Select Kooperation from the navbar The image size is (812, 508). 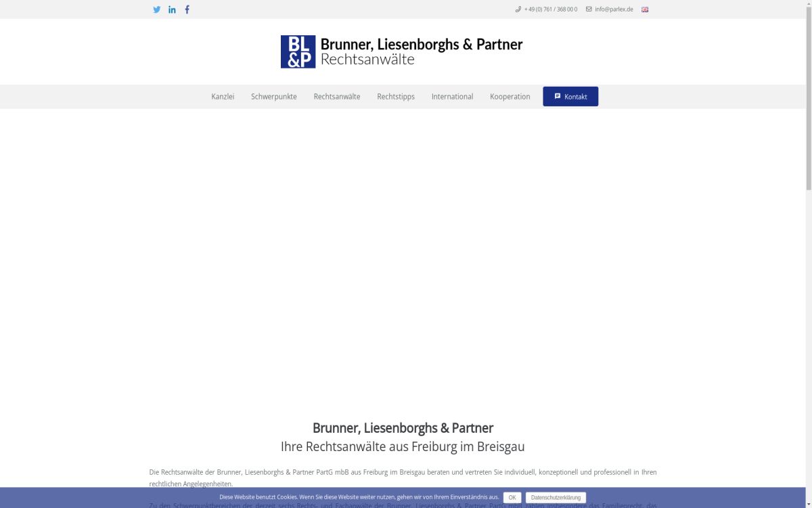coord(510,96)
